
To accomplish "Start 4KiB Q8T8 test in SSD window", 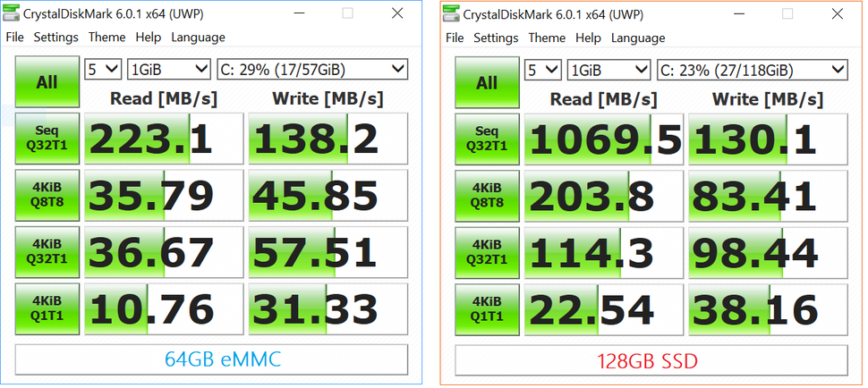I will click(x=487, y=196).
